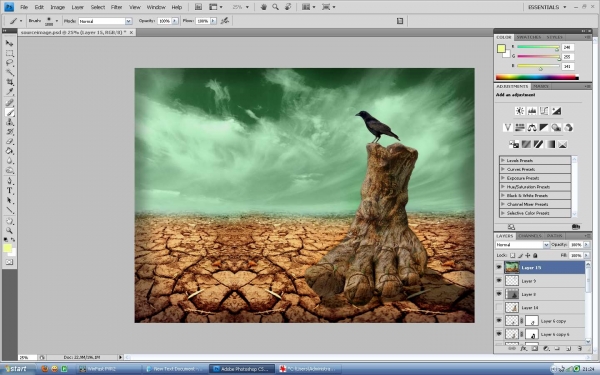Hide Layer 6 copy eye icon

coord(499,321)
